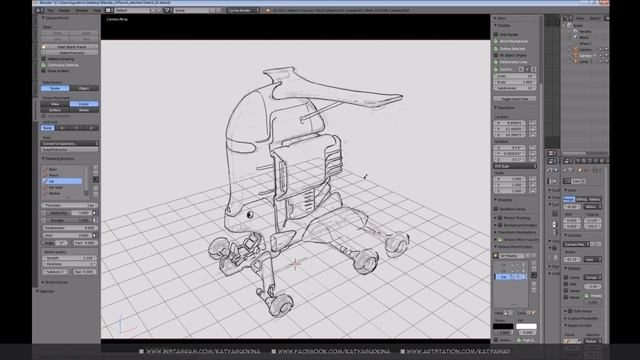Select the RenderLayers icon in the outliner
This screenshot has width=640, height=360.
(x=575, y=31)
